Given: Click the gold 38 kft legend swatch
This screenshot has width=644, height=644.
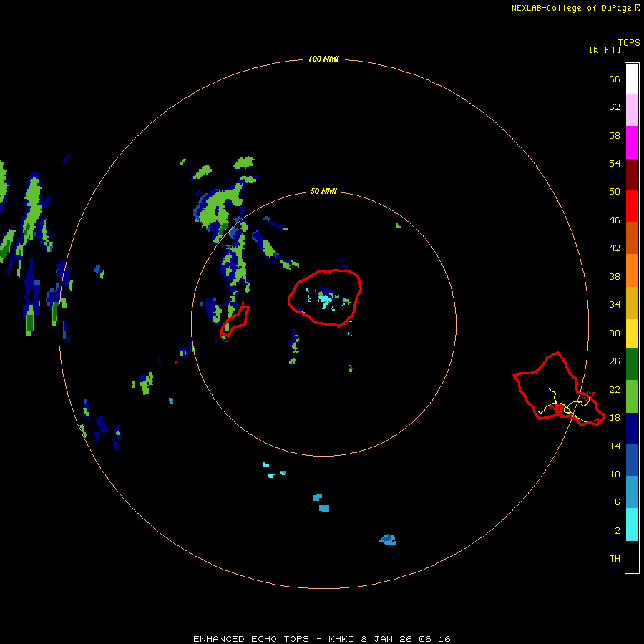Looking at the screenshot, I should pos(632,303).
